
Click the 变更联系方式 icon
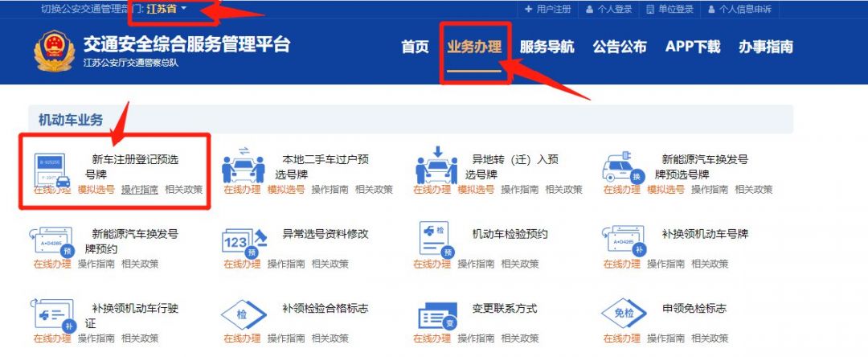437,316
